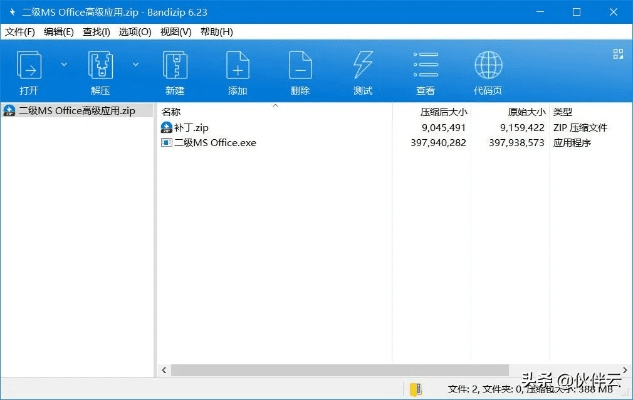
Task: Expand the dropdown arrow beside 打开
Action: 65,64
